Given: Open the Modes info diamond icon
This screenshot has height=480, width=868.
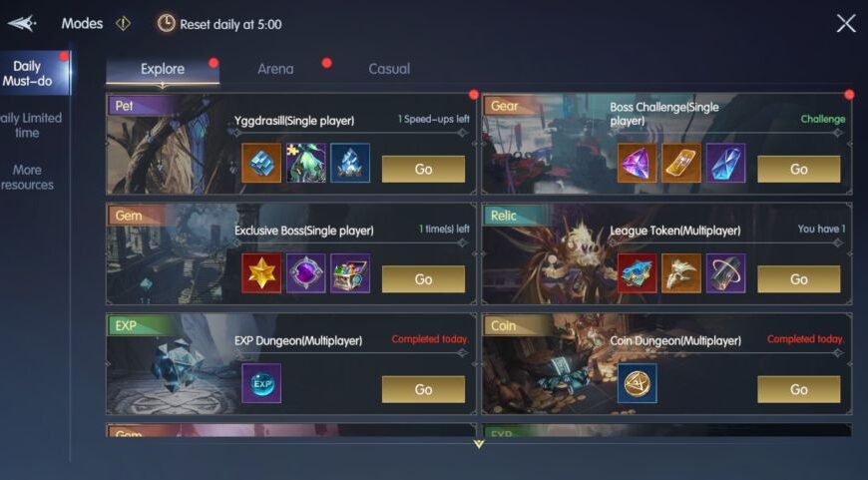Looking at the screenshot, I should 123,23.
